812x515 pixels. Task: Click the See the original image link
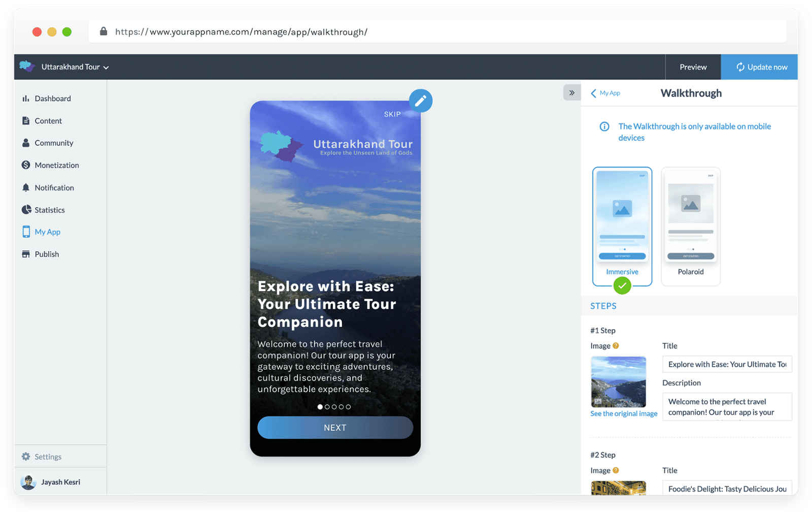[623, 413]
